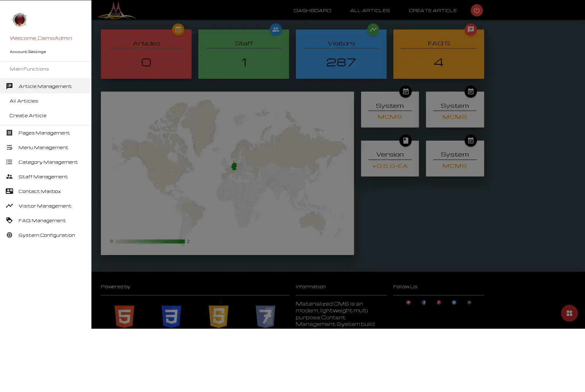585x392 pixels.
Task: Expand the Category Management section
Action: point(48,162)
